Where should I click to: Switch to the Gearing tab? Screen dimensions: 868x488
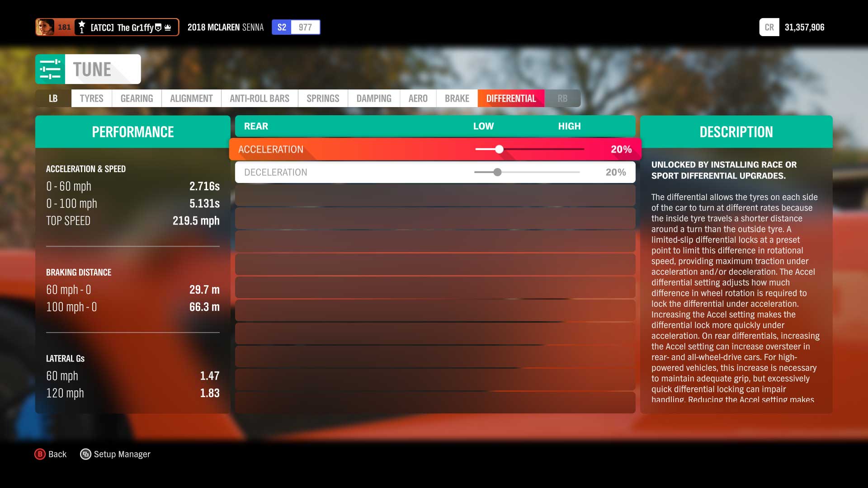137,99
